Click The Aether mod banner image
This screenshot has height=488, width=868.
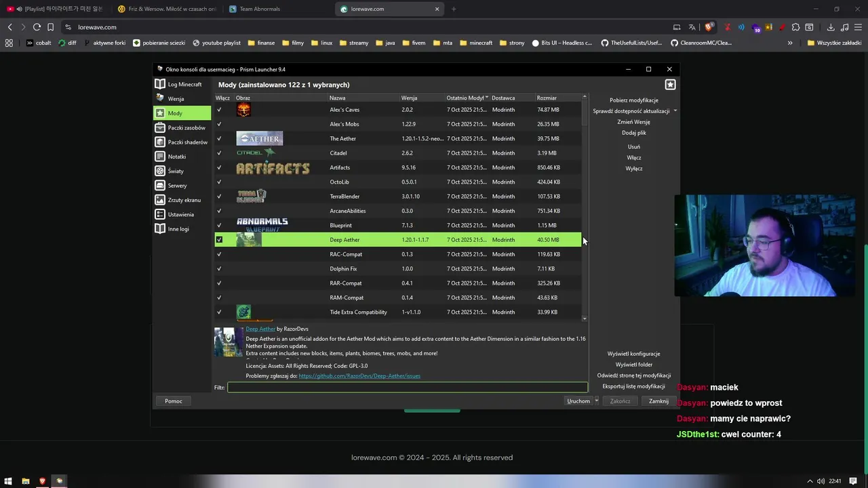coord(259,138)
